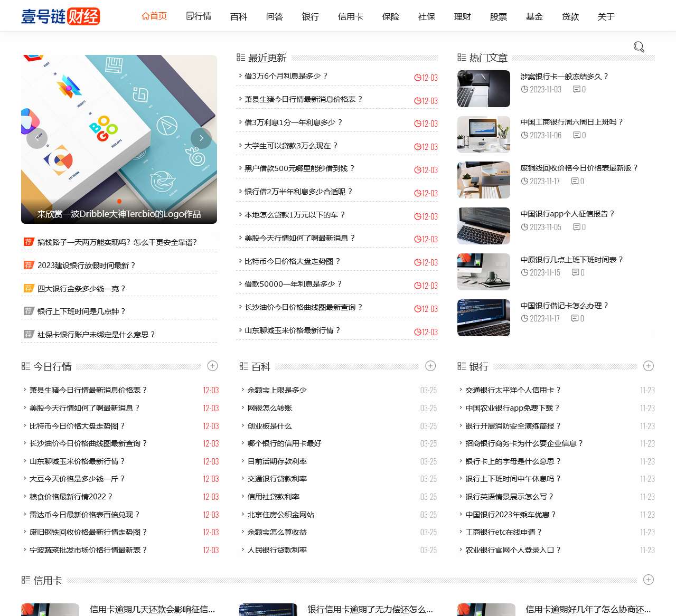676x616 pixels.
Task: Open article 借3万6个月利息是多少？
Action: (x=286, y=76)
